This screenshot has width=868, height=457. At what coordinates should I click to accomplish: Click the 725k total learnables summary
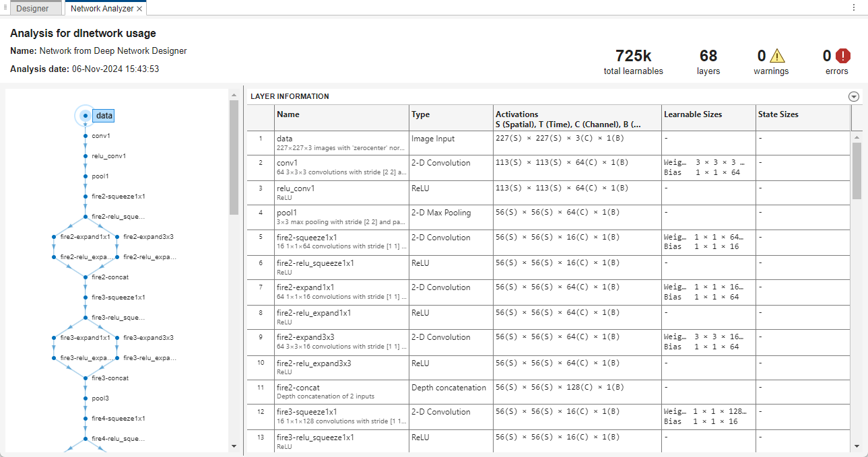(x=633, y=61)
